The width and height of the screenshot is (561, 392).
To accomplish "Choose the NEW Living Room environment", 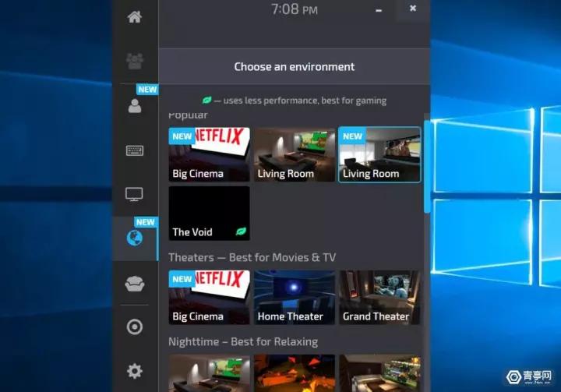I will tap(379, 154).
